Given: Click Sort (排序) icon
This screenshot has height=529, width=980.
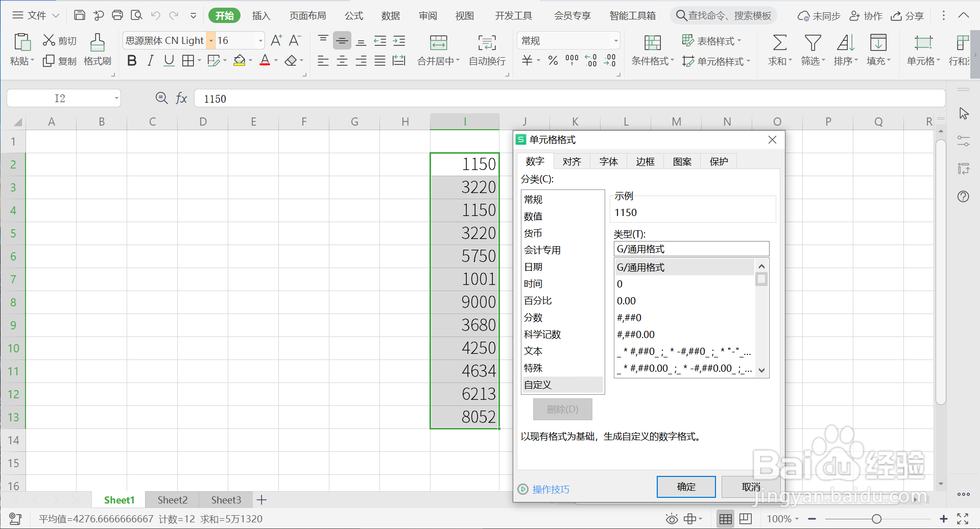Looking at the screenshot, I should [845, 43].
